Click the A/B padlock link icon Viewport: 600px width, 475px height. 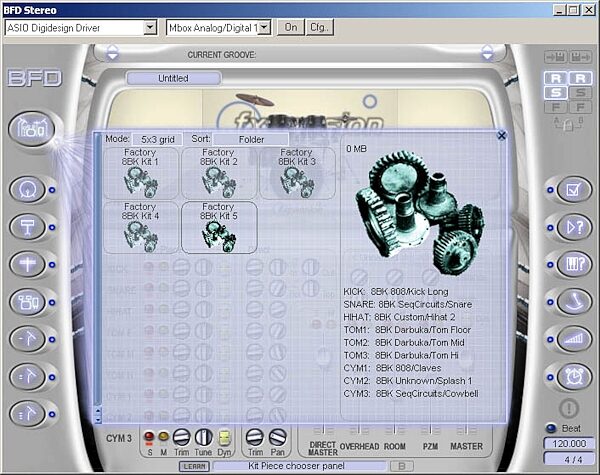[568, 124]
